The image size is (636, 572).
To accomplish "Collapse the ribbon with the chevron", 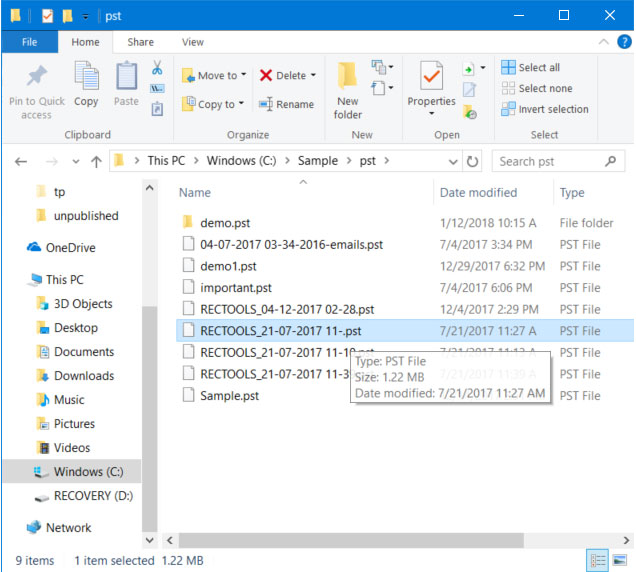I will point(604,42).
